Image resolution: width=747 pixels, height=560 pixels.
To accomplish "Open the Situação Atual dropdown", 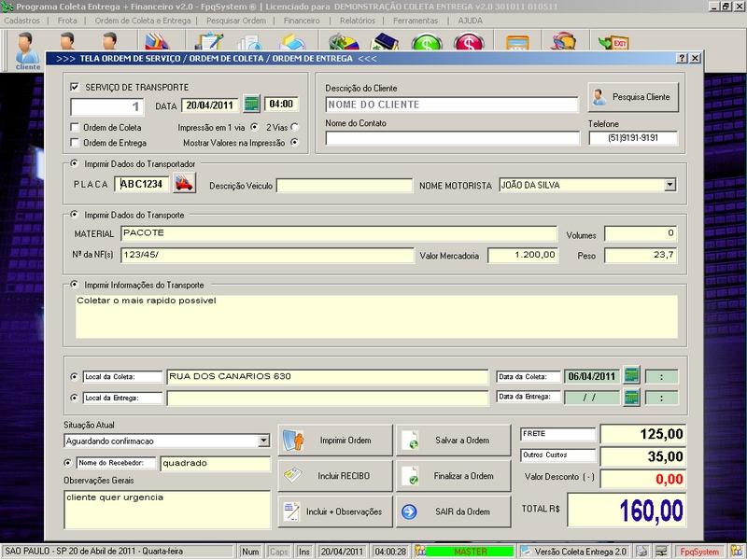I will 263,441.
